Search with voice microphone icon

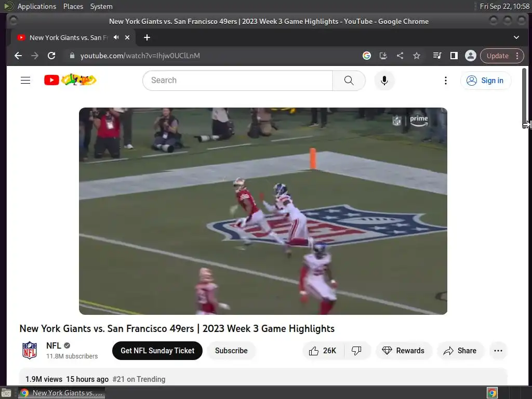[384, 81]
